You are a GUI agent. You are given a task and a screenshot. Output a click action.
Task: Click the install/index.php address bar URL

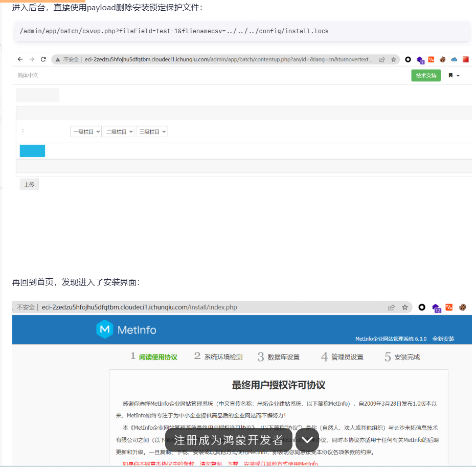point(140,307)
